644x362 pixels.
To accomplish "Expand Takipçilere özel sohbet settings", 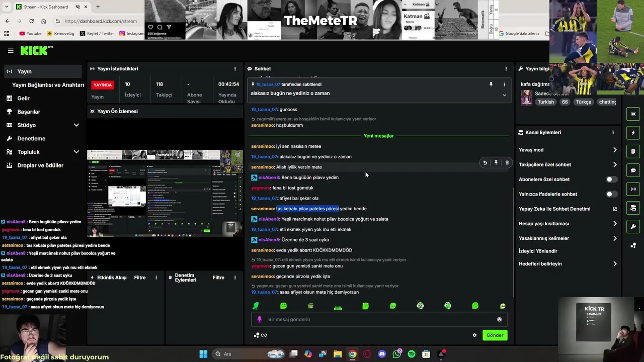I will pos(615,164).
